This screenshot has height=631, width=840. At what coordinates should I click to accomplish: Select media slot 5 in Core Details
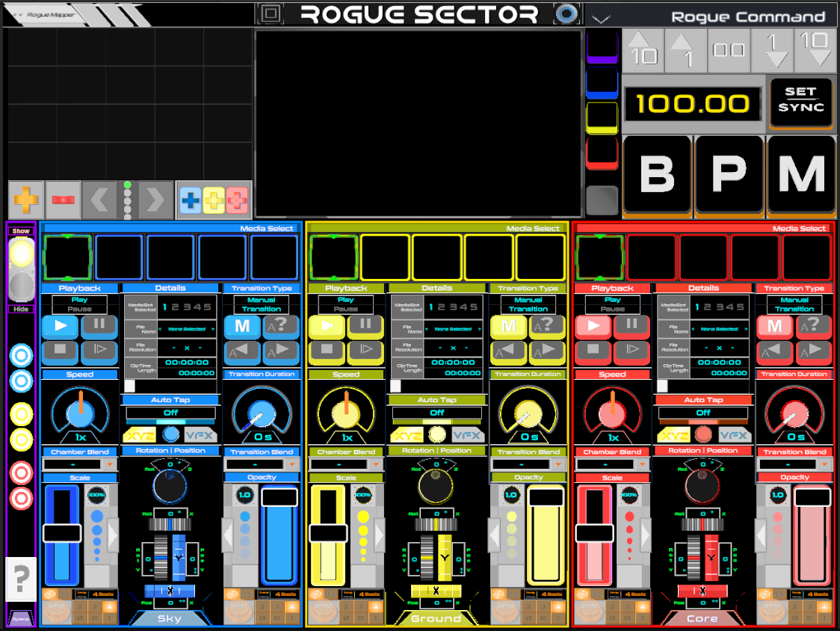click(x=741, y=307)
